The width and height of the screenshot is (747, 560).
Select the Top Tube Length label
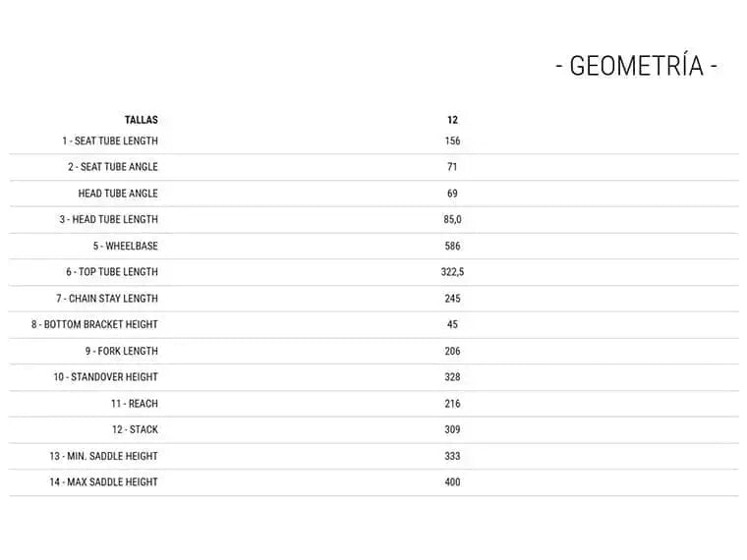point(112,272)
